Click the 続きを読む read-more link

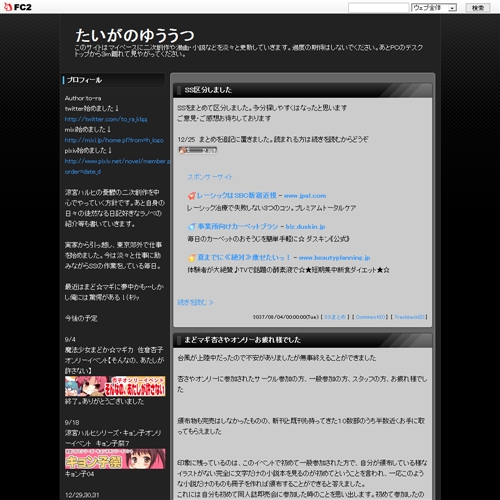click(x=195, y=302)
